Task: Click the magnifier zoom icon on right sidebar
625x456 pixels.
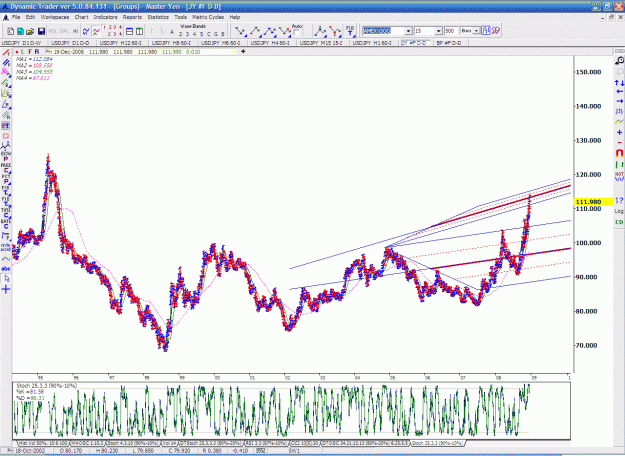Action: click(x=619, y=61)
